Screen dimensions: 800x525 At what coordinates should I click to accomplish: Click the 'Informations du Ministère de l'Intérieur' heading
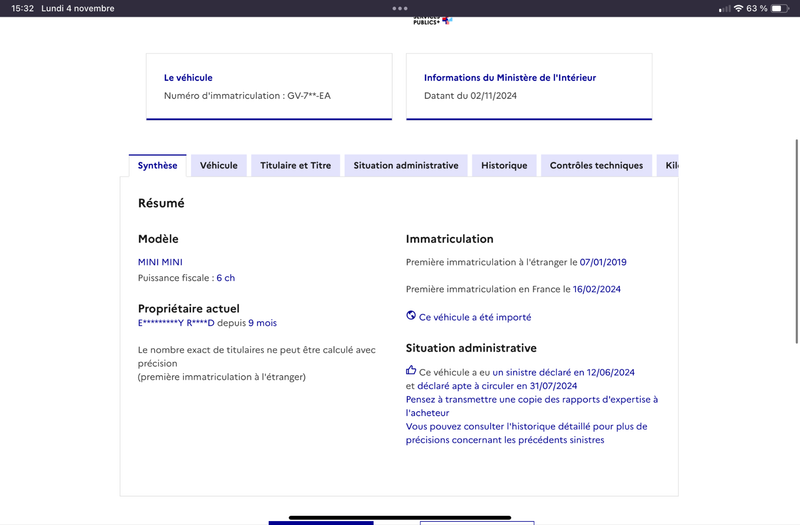[x=510, y=78]
